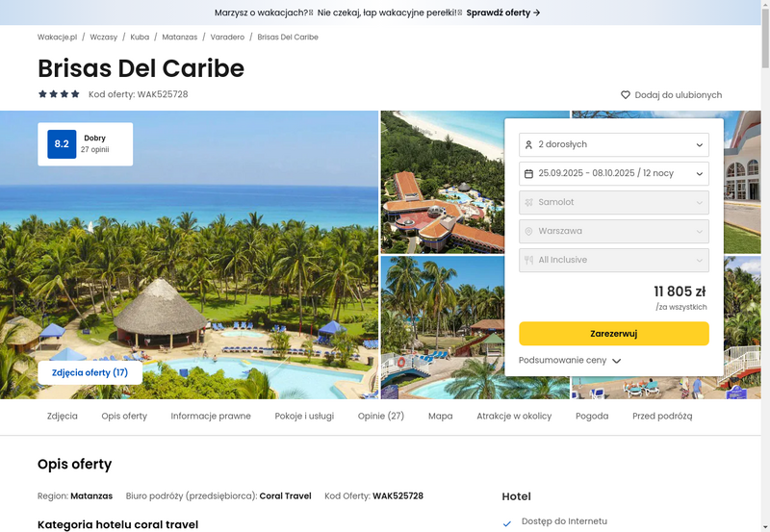Click the location pin icon beside Warszawa
The height and width of the screenshot is (532, 770).
coord(528,231)
